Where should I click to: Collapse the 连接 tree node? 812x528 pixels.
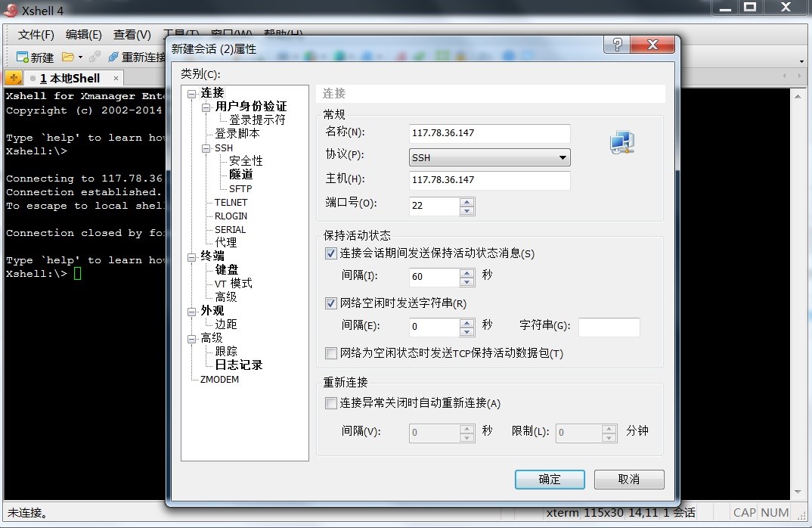tap(192, 94)
